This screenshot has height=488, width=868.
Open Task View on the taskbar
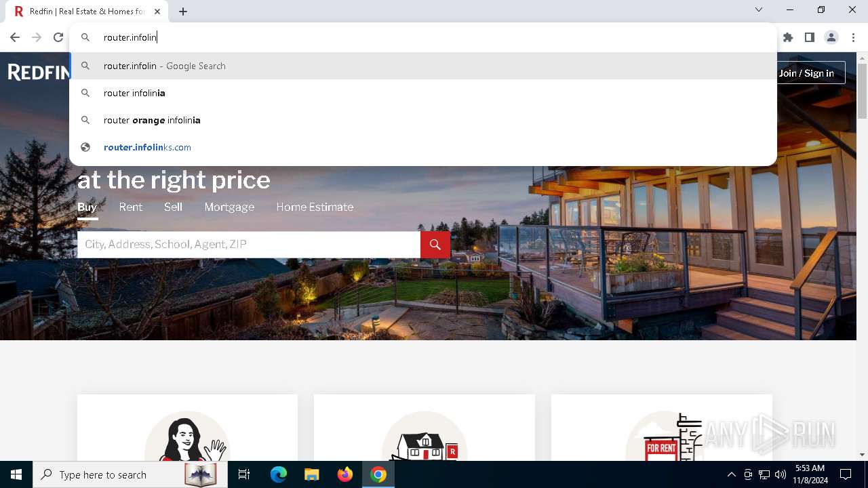pyautogui.click(x=244, y=474)
